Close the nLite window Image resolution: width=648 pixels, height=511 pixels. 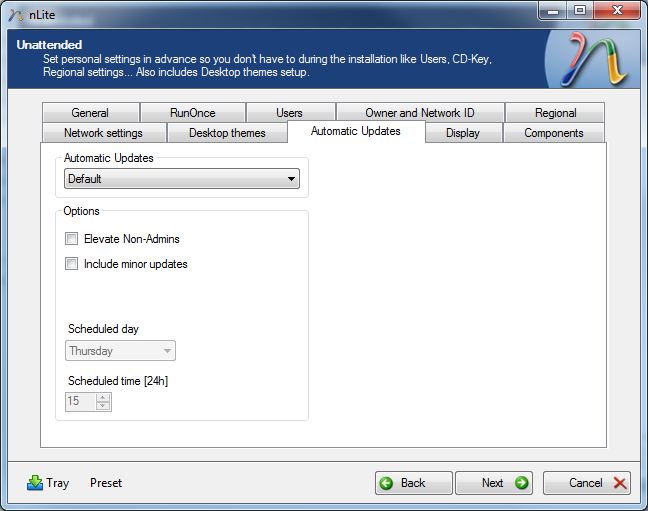pyautogui.click(x=617, y=11)
